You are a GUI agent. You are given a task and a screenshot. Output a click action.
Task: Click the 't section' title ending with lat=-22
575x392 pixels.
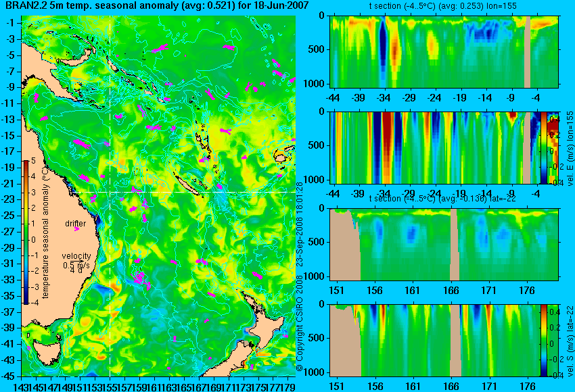pyautogui.click(x=442, y=199)
